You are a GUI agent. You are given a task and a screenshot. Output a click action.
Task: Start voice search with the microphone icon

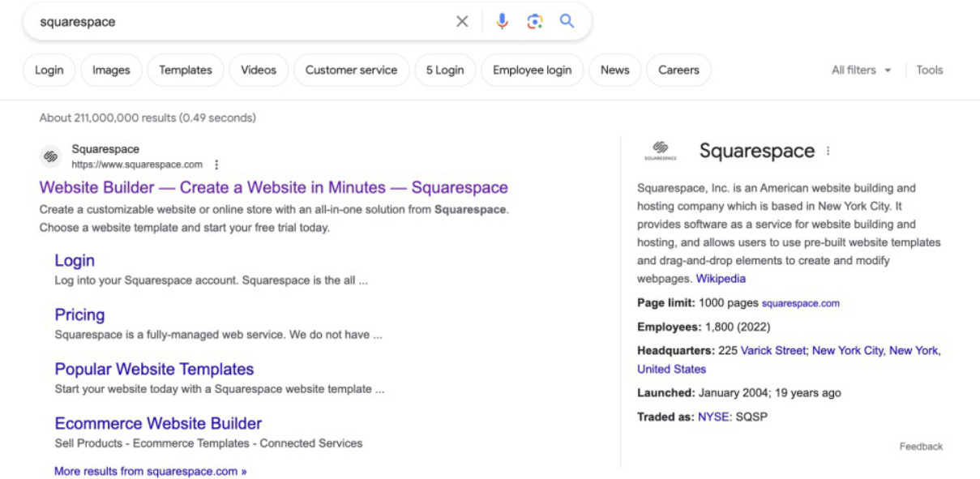[x=502, y=22]
